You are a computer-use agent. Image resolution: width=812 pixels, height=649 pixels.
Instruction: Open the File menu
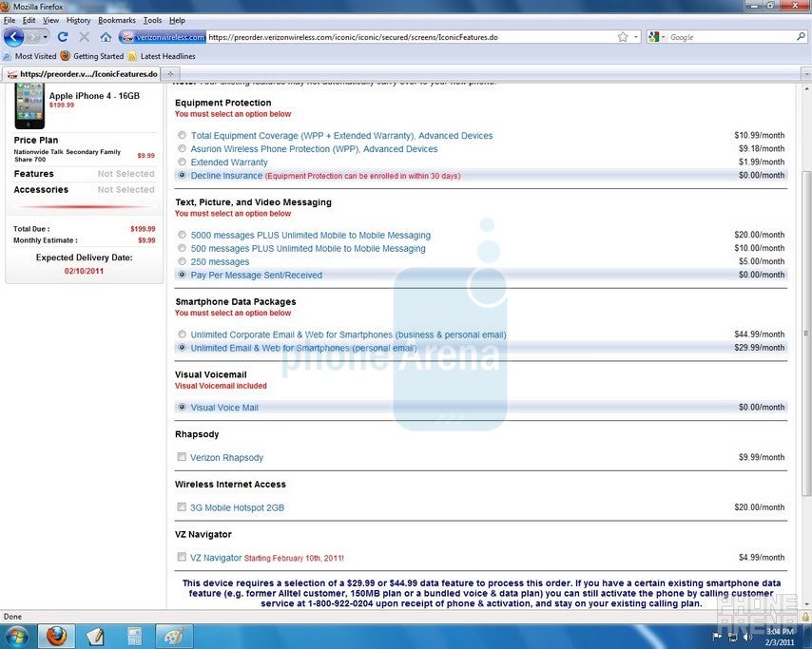10,20
